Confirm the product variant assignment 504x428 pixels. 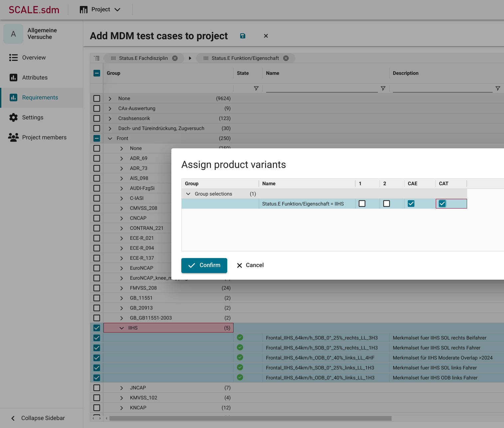[204, 265]
